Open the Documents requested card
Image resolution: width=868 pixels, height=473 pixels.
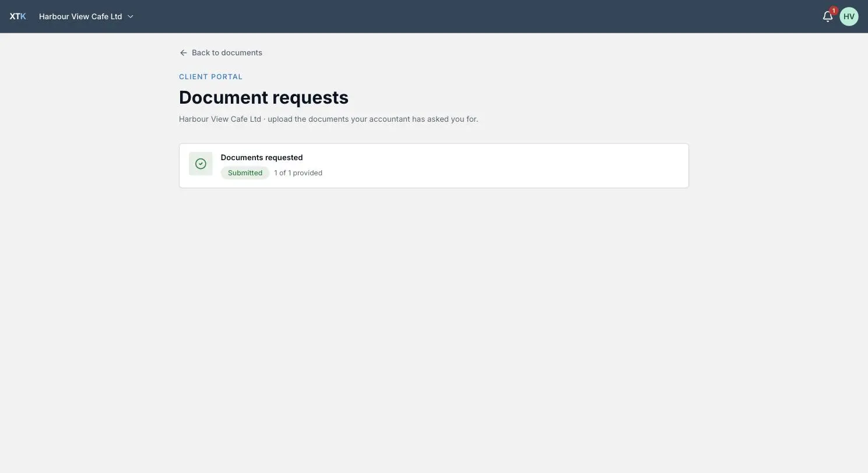[434, 165]
